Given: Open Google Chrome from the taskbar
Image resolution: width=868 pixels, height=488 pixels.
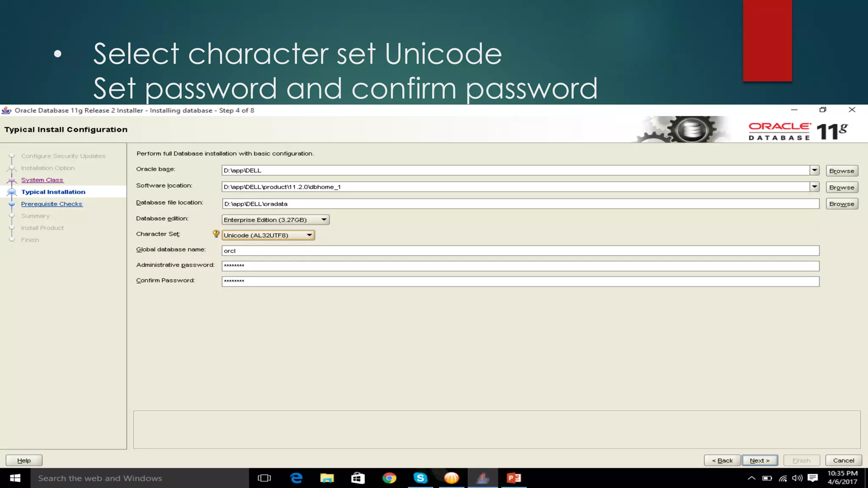Looking at the screenshot, I should 389,478.
